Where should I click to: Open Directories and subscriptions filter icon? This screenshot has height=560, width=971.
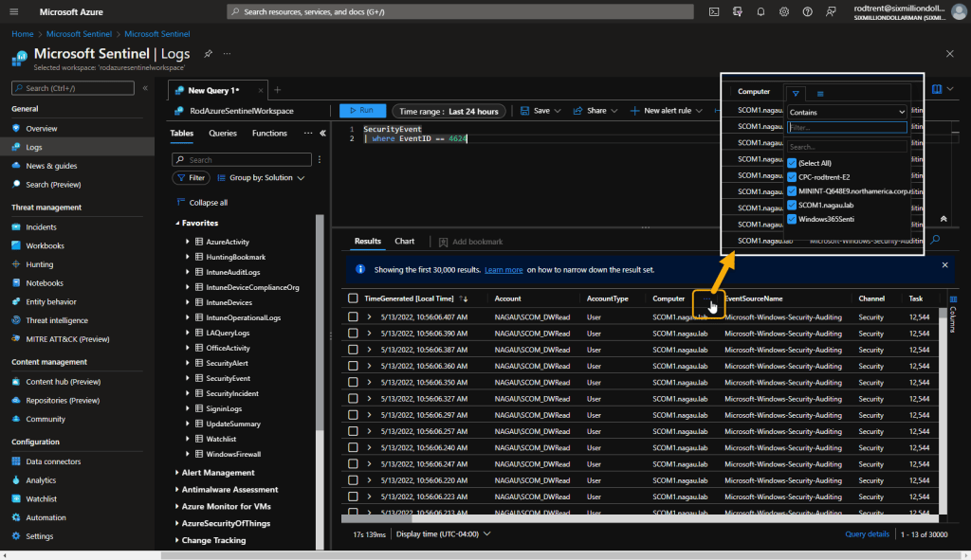tap(737, 11)
